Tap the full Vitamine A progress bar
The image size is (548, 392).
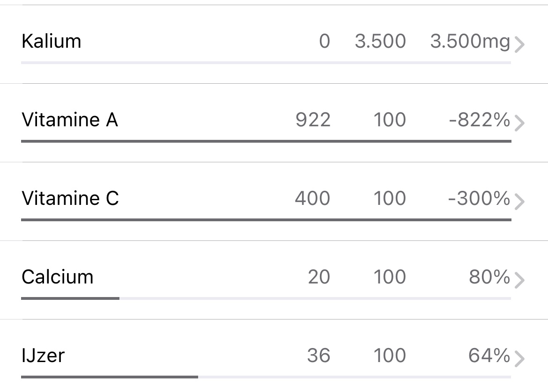pyautogui.click(x=266, y=141)
